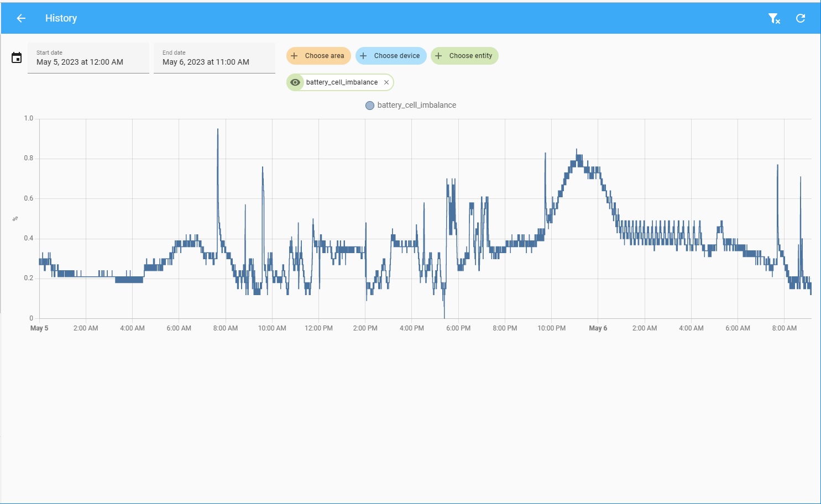Open the End date field
This screenshot has width=821, height=504.
click(x=215, y=58)
